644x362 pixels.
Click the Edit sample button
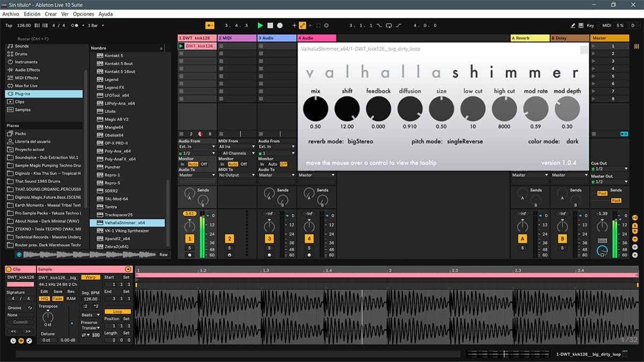pyautogui.click(x=44, y=292)
